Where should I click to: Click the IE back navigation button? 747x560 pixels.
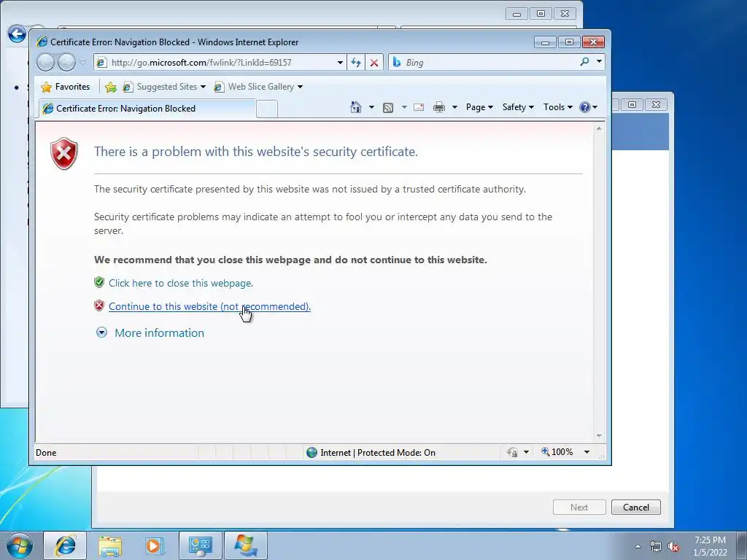45,63
